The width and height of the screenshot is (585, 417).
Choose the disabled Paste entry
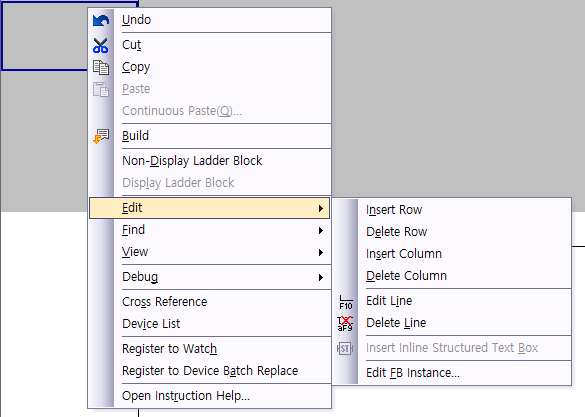(210, 89)
